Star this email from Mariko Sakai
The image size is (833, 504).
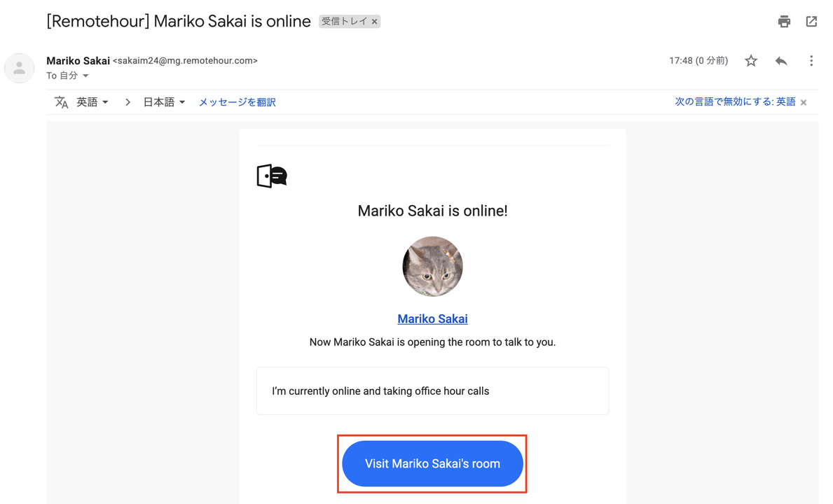750,60
